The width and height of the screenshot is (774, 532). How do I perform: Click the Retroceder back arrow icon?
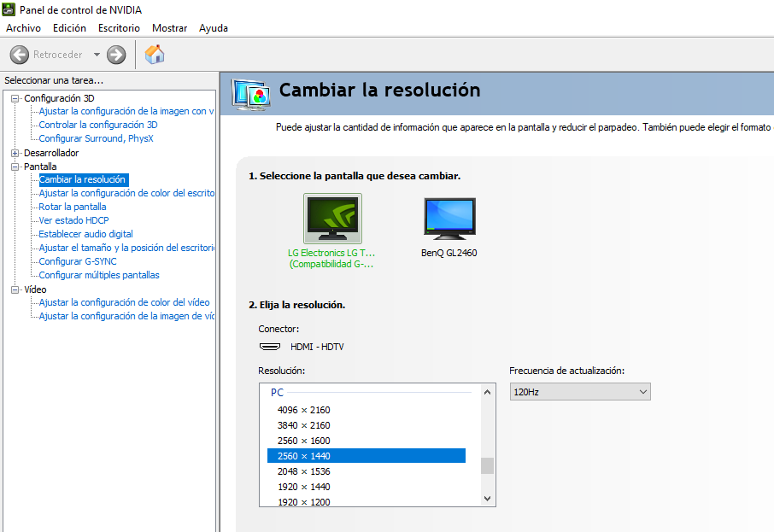click(x=20, y=55)
